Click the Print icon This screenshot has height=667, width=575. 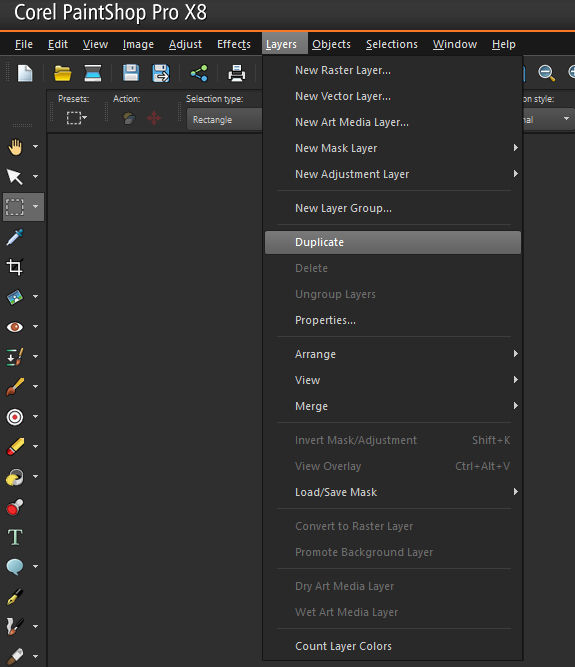point(236,73)
